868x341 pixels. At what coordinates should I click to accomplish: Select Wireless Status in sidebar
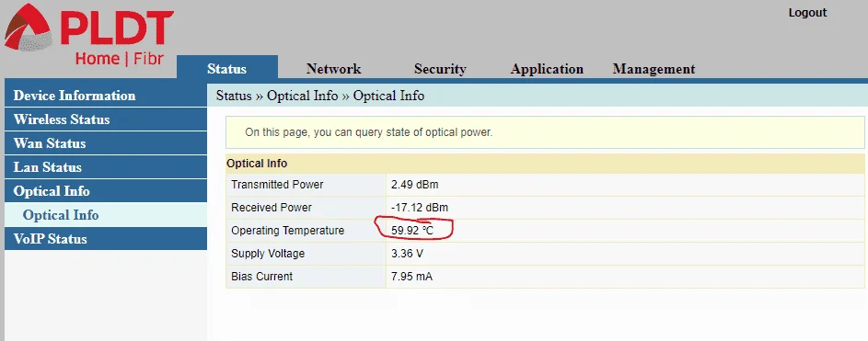[106, 119]
